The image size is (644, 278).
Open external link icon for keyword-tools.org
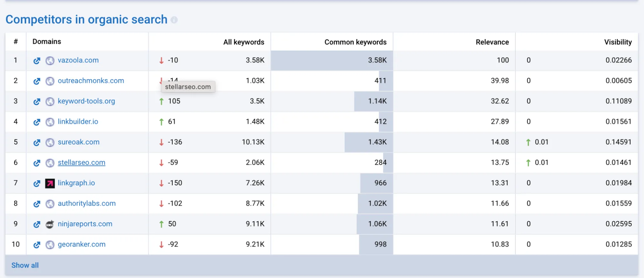point(37,101)
